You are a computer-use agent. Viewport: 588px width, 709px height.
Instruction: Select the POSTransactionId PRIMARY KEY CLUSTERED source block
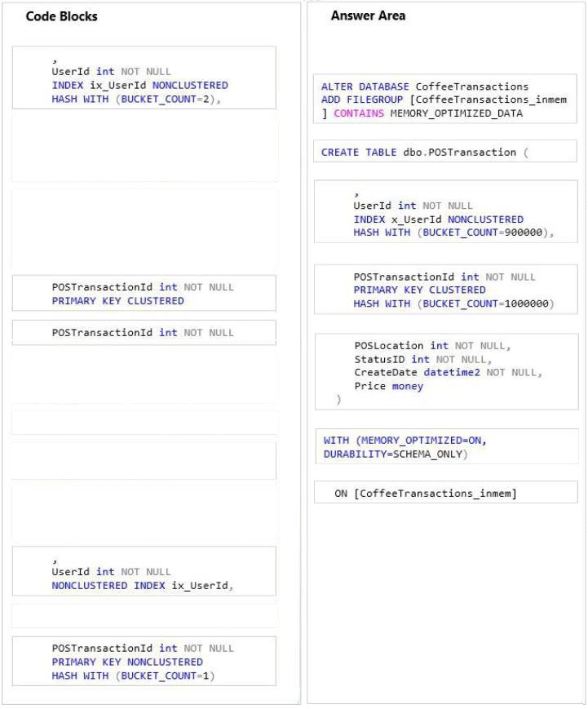click(144, 293)
